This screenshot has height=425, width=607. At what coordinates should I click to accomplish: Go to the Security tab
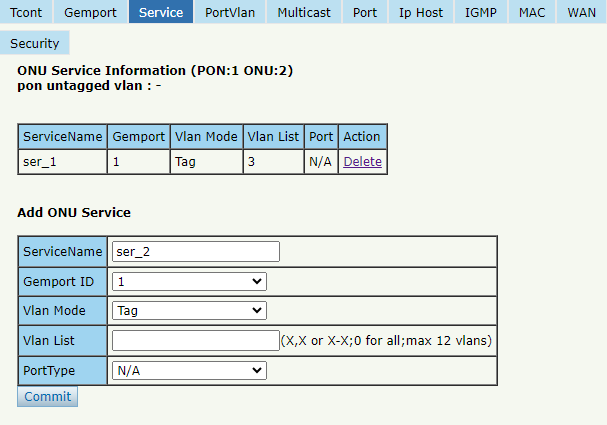tap(34, 43)
